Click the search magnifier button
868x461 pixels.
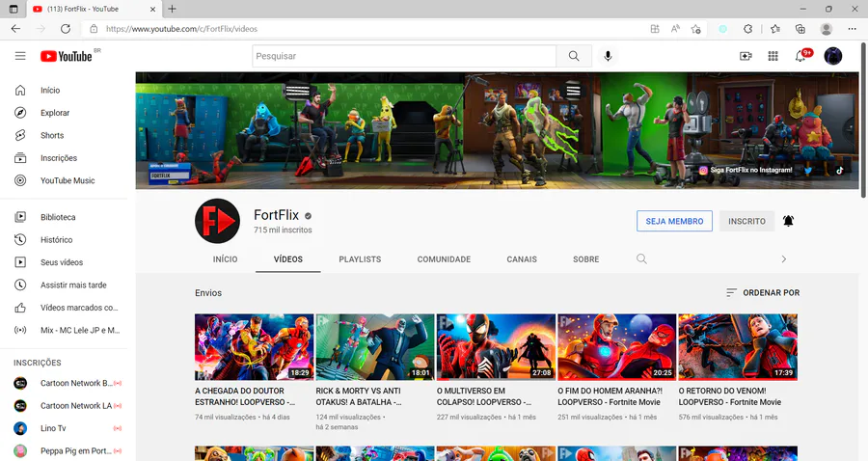point(574,56)
